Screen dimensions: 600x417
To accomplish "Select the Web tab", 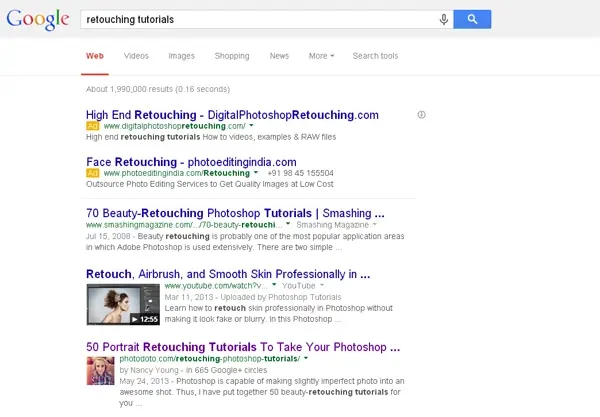I will pos(95,56).
